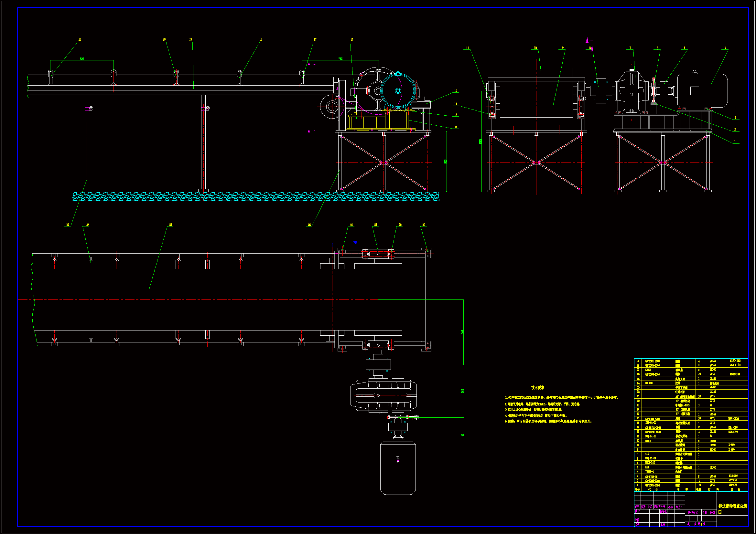
Task: Click the 630 dimension text
Action: (82, 59)
